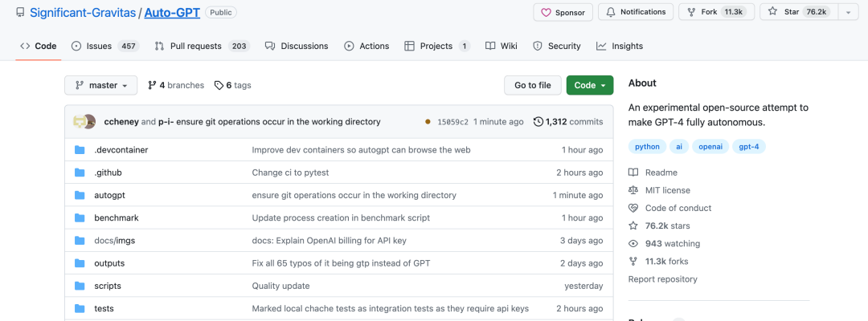868x321 pixels.
Task: Open the Discussions tab
Action: coord(296,46)
